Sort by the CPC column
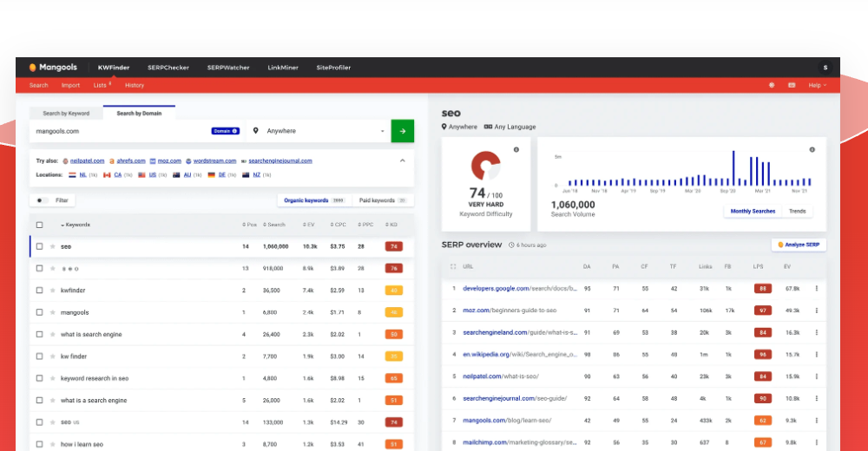Screen dimensions: 868x451 [339, 225]
